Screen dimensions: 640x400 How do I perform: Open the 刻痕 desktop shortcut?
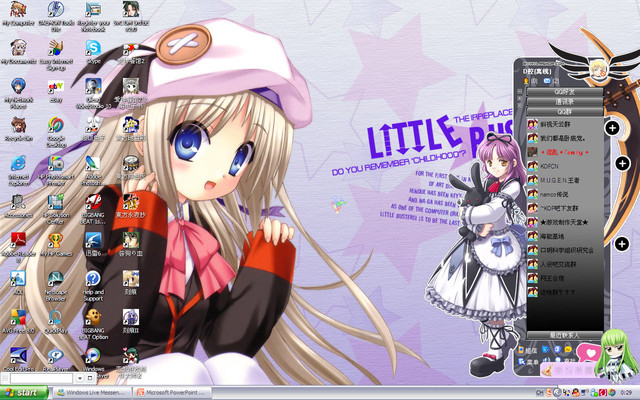point(131,282)
